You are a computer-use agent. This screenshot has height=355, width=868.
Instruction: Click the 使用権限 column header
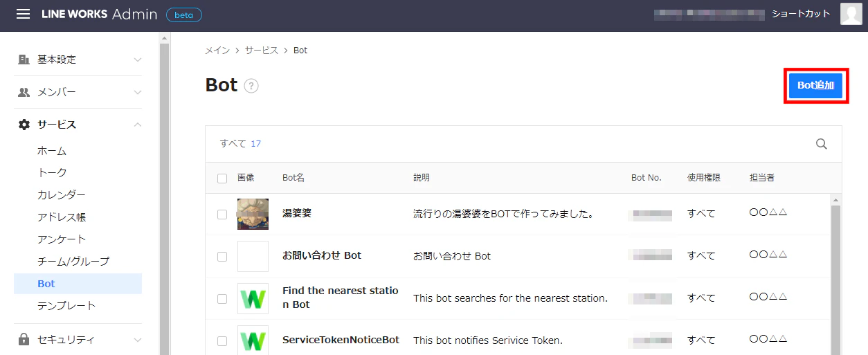tap(704, 178)
